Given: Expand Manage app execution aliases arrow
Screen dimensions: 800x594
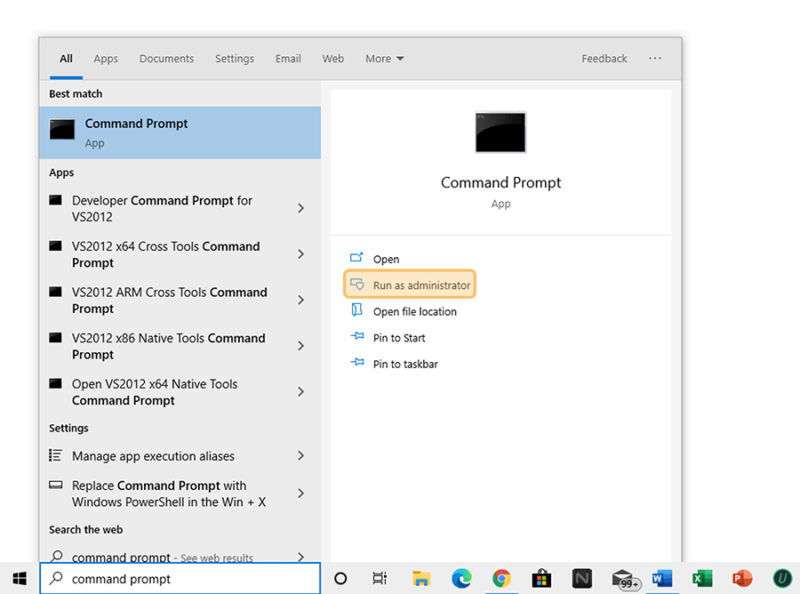Looking at the screenshot, I should pos(301,456).
